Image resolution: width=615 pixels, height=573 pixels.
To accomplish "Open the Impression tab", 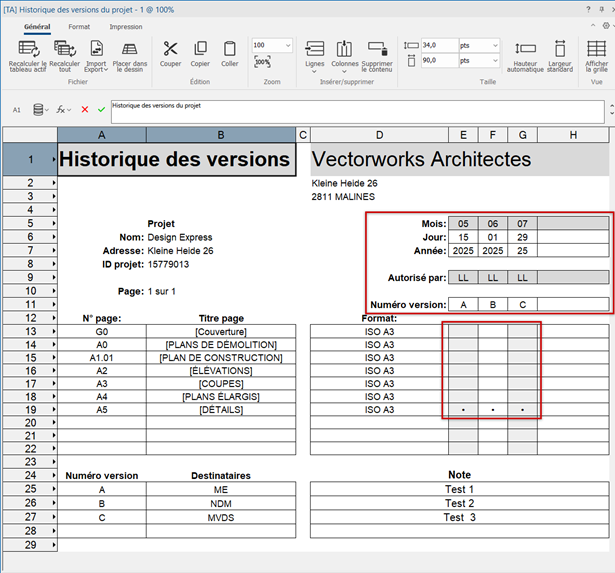I will [125, 27].
